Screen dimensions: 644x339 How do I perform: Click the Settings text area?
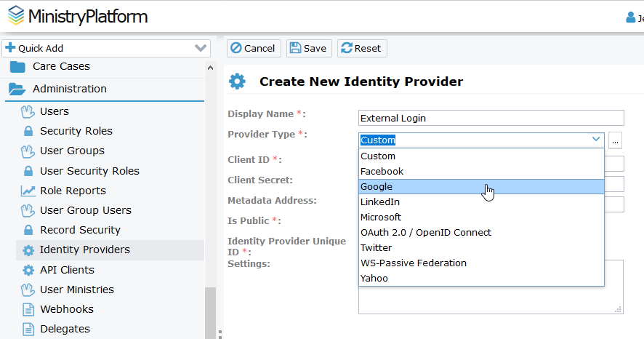(491, 301)
